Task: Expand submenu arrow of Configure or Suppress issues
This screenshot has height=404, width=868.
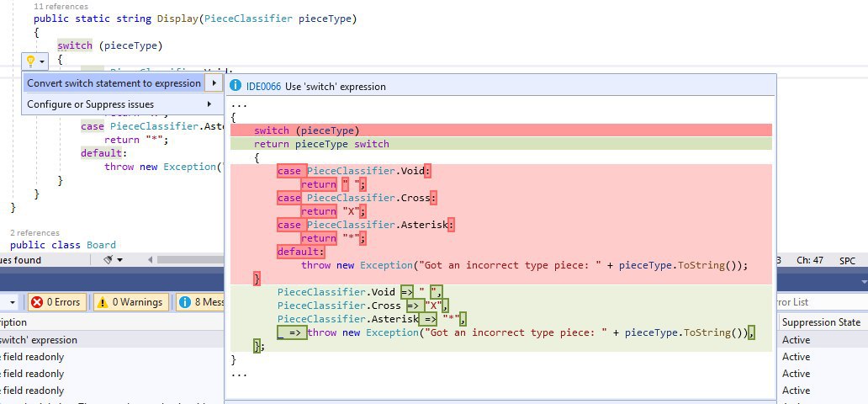Action: tap(209, 104)
